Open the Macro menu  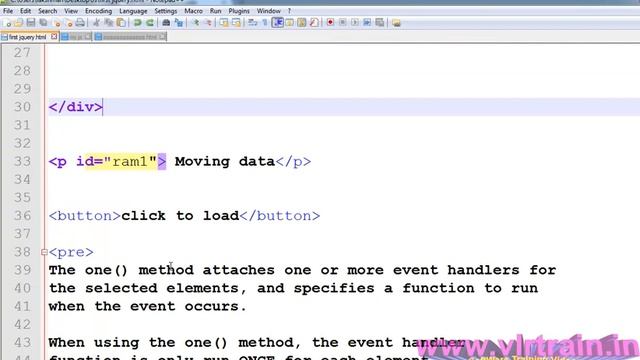click(193, 11)
